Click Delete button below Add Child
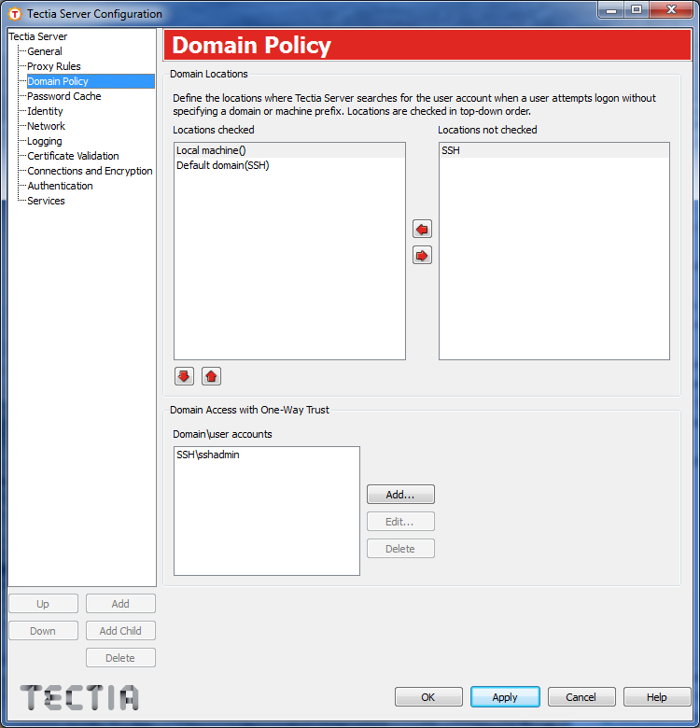This screenshot has width=700, height=728. click(120, 657)
